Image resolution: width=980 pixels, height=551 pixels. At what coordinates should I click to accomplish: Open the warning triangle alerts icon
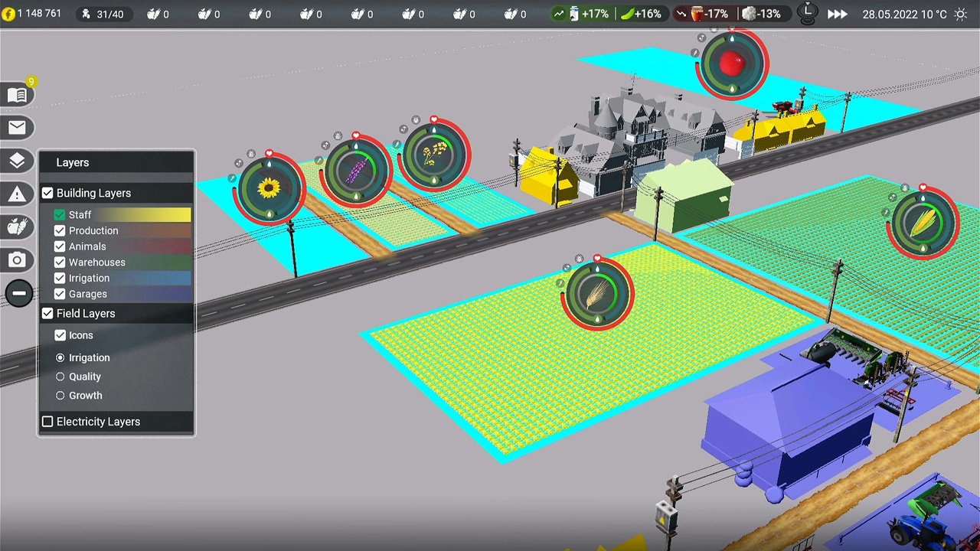point(17,194)
